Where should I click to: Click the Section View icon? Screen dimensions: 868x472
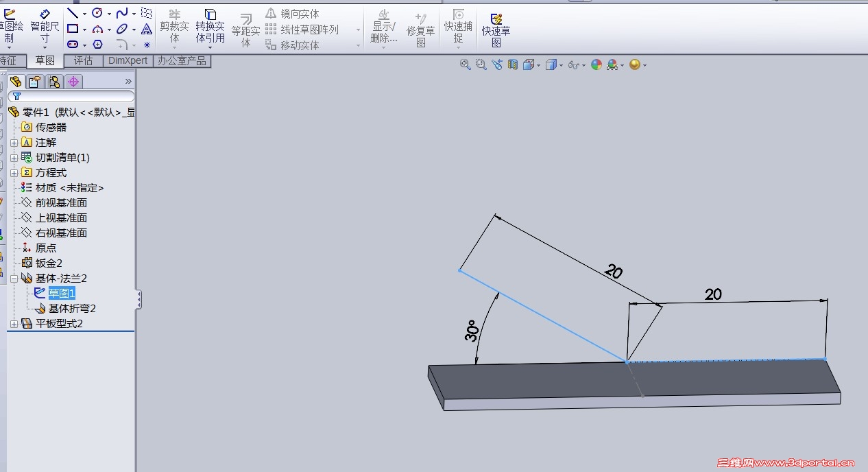(x=513, y=64)
